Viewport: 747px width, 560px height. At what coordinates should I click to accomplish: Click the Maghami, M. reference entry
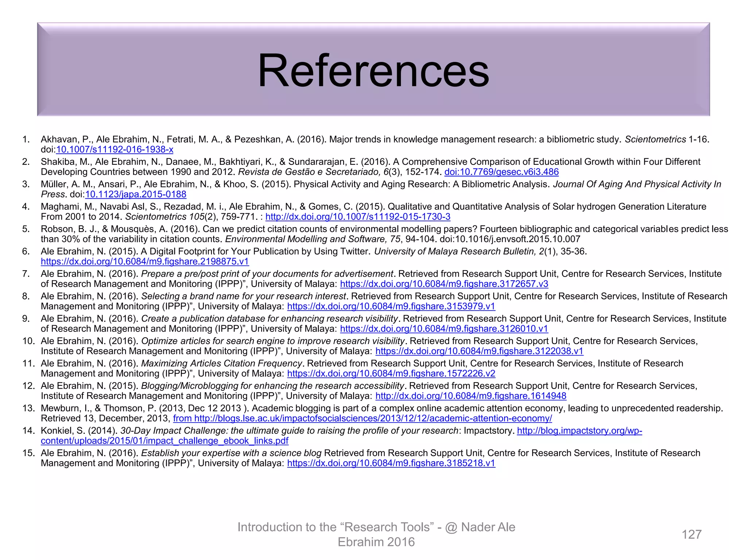[x=373, y=211]
